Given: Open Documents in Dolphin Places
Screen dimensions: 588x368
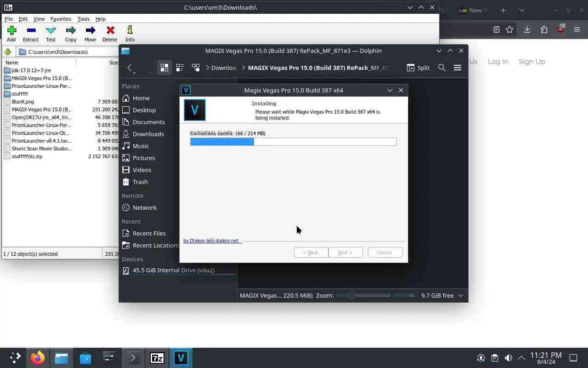Looking at the screenshot, I should pyautogui.click(x=149, y=122).
